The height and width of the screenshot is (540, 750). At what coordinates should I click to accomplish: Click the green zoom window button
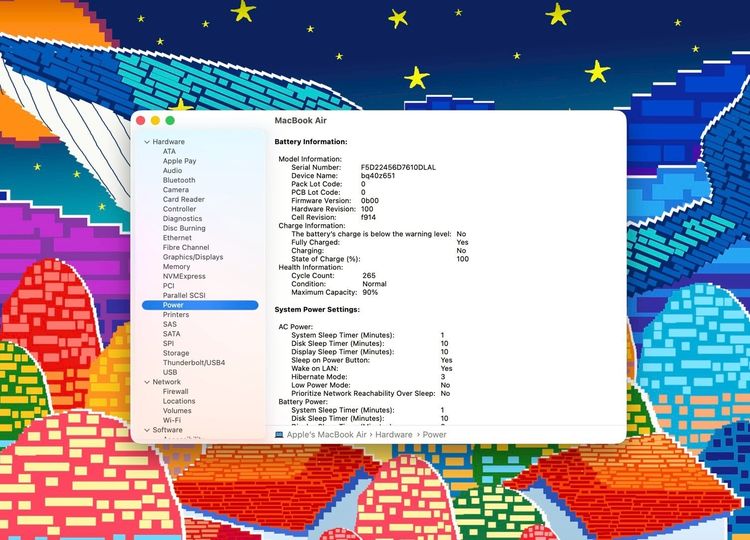[x=170, y=120]
